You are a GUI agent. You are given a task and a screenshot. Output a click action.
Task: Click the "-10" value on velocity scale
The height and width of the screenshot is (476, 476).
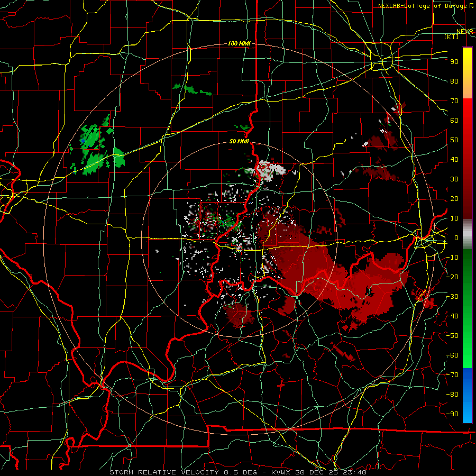click(452, 258)
